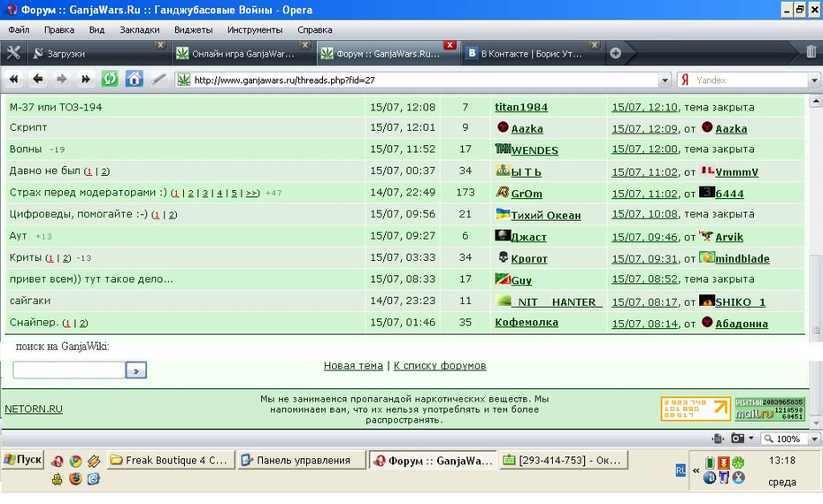
Task: Click the URL address field
Action: point(425,80)
